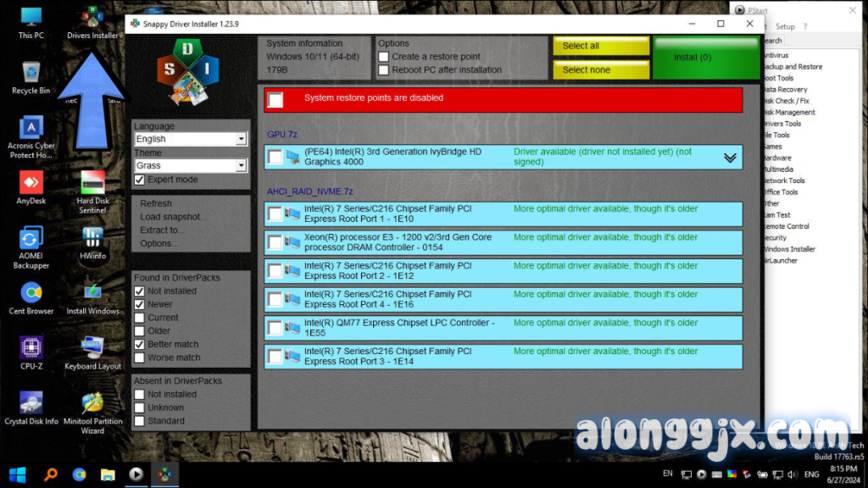Expand the Intel HD Graphics 4000 driver details
This screenshot has height=488, width=868.
(x=730, y=158)
